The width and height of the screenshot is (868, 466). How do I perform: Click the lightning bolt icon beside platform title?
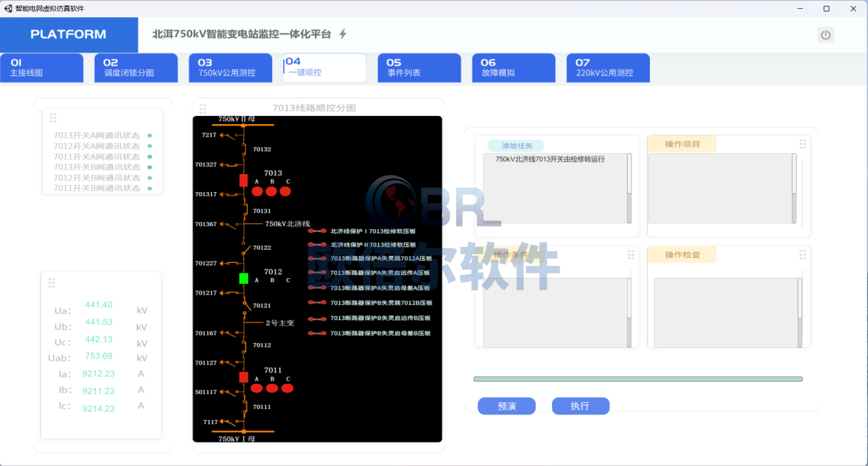coord(343,34)
